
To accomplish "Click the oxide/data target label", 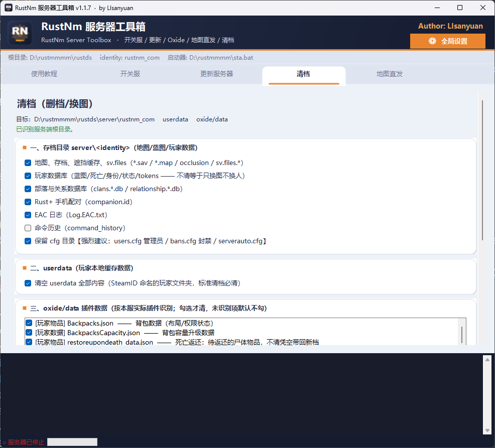I will pyautogui.click(x=212, y=119).
